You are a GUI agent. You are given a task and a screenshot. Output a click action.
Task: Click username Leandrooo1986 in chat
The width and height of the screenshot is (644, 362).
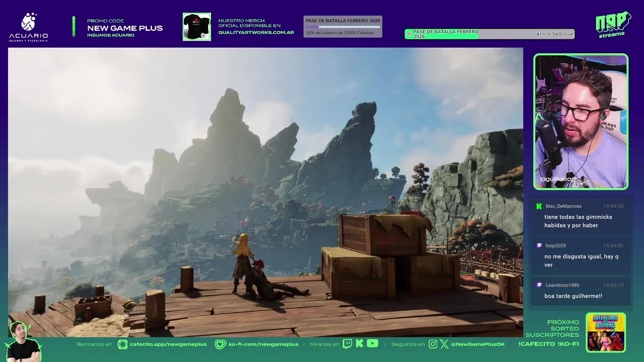coord(562,285)
